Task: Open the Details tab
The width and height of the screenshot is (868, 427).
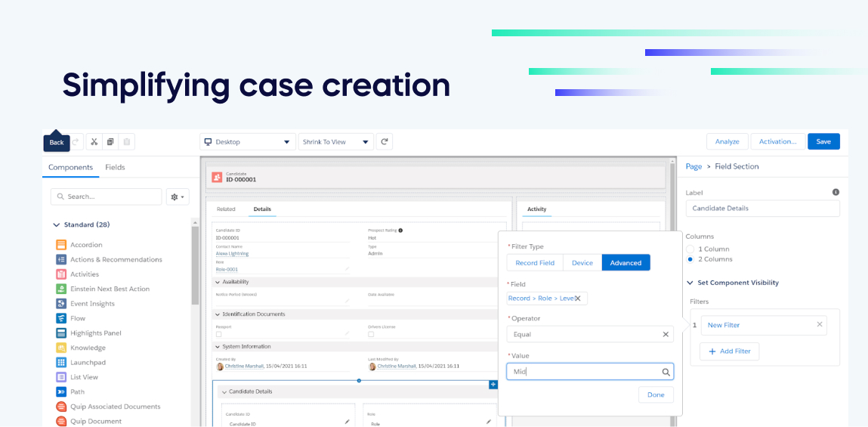Action: [262, 209]
